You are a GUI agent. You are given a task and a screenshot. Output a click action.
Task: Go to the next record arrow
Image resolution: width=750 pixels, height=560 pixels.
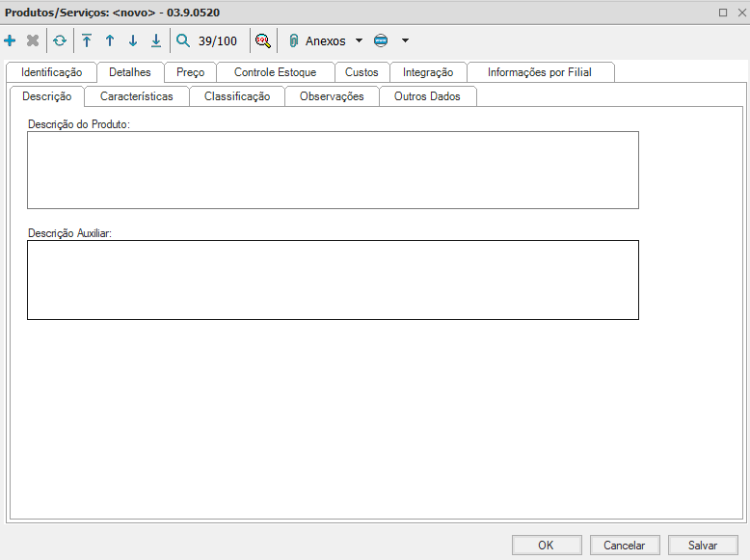(x=133, y=40)
